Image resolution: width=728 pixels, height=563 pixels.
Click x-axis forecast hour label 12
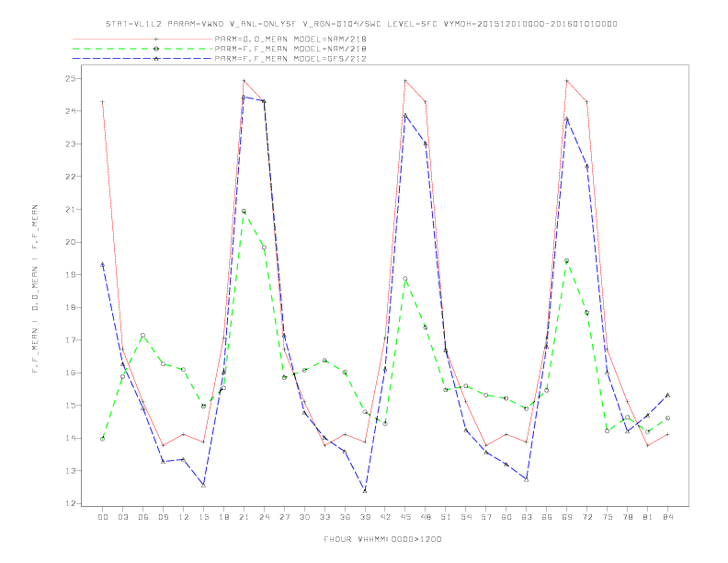[x=184, y=517]
